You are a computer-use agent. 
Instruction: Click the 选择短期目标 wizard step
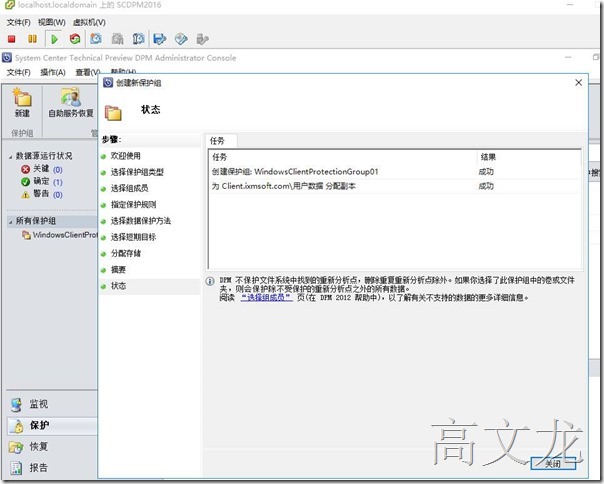pos(133,237)
